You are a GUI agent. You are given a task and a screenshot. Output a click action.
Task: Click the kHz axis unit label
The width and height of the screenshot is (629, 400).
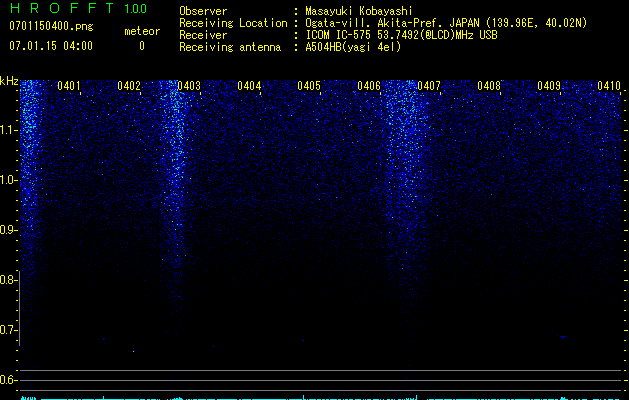tap(9, 81)
